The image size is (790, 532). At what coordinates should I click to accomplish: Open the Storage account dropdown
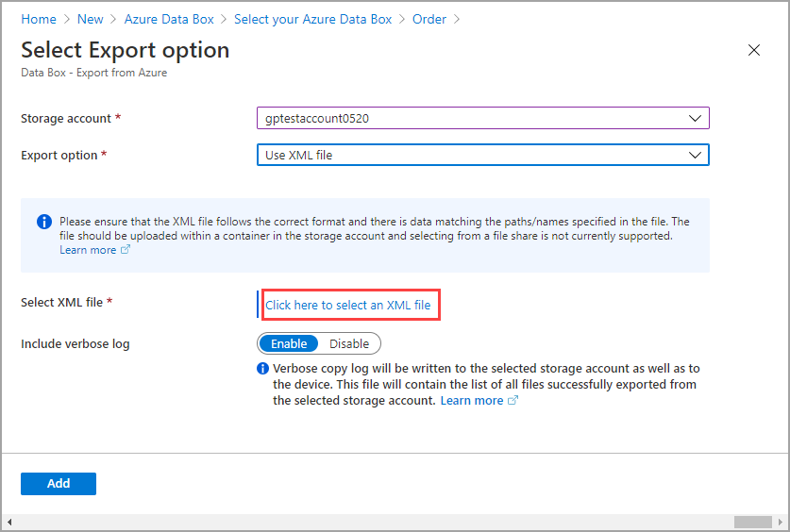point(482,118)
